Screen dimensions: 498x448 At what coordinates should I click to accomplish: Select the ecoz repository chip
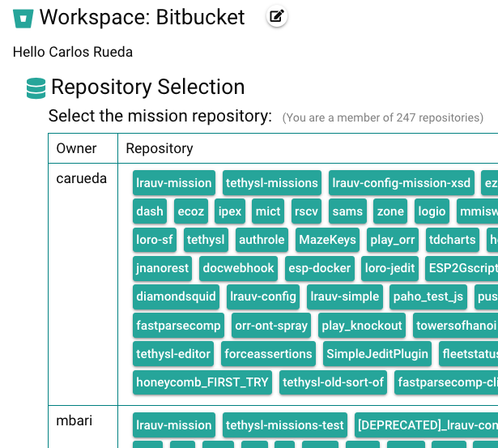pyautogui.click(x=191, y=211)
